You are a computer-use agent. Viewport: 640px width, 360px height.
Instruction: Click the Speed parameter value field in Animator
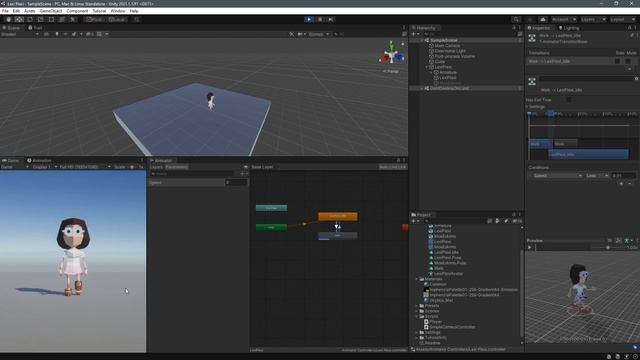pos(237,182)
